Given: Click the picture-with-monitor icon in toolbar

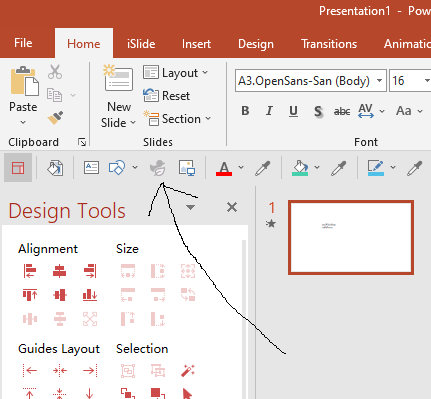Looking at the screenshot, I should 187,168.
